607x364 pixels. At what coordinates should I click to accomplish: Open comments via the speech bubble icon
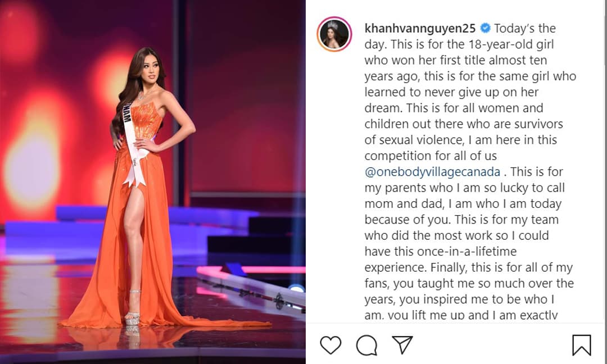click(366, 345)
